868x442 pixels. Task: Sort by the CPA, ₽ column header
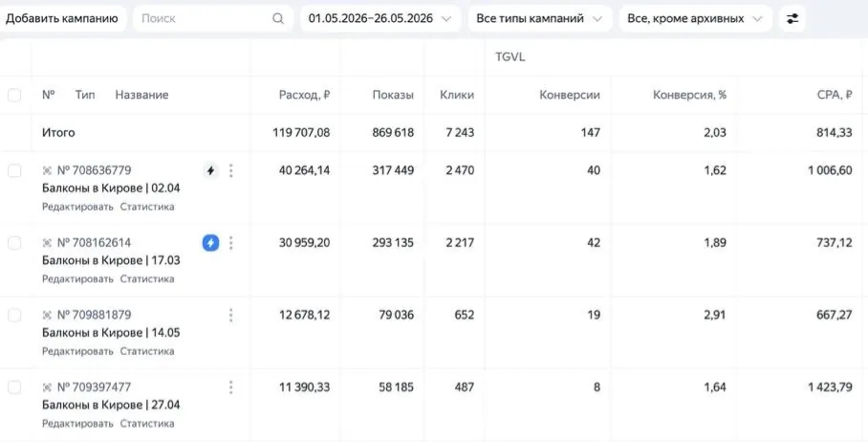coord(835,96)
